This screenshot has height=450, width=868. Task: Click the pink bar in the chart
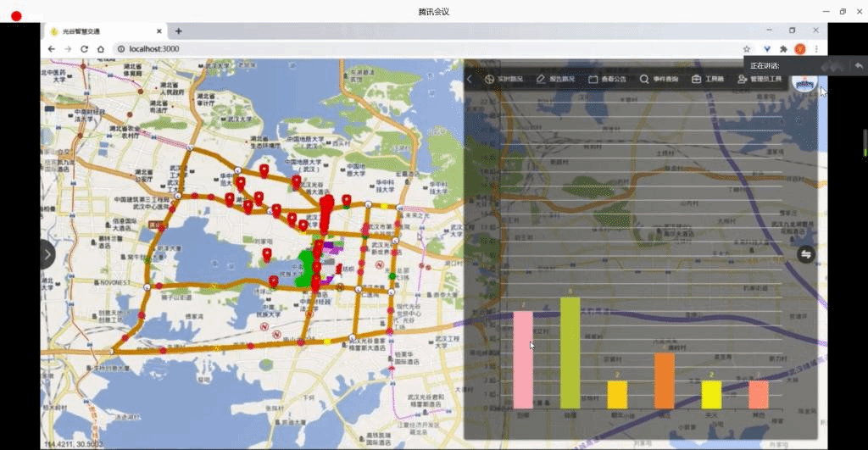coord(523,360)
